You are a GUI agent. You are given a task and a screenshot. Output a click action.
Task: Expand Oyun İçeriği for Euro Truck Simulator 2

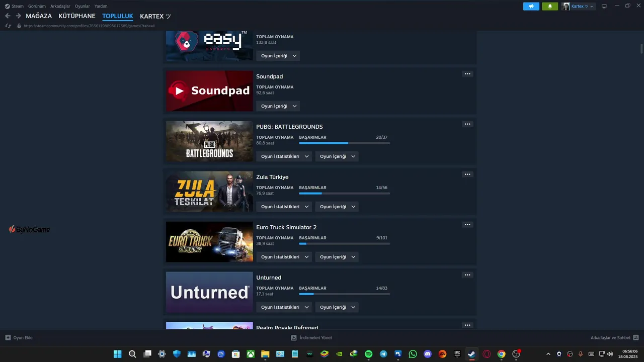(337, 257)
